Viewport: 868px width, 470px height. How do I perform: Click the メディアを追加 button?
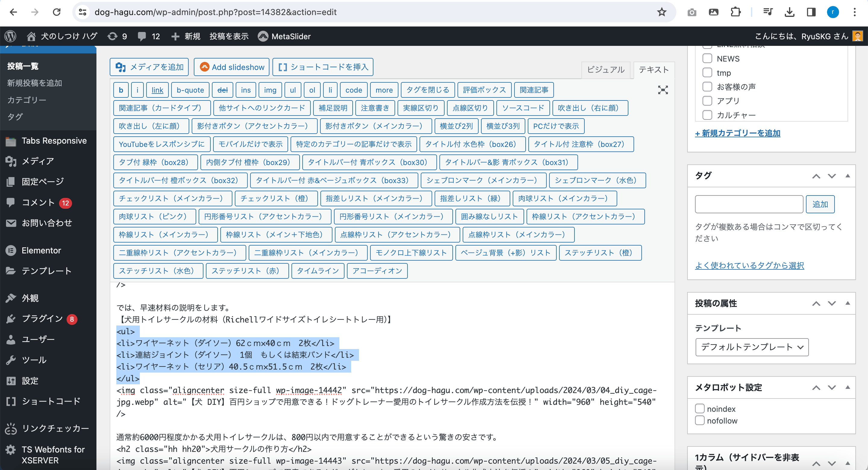pos(149,67)
